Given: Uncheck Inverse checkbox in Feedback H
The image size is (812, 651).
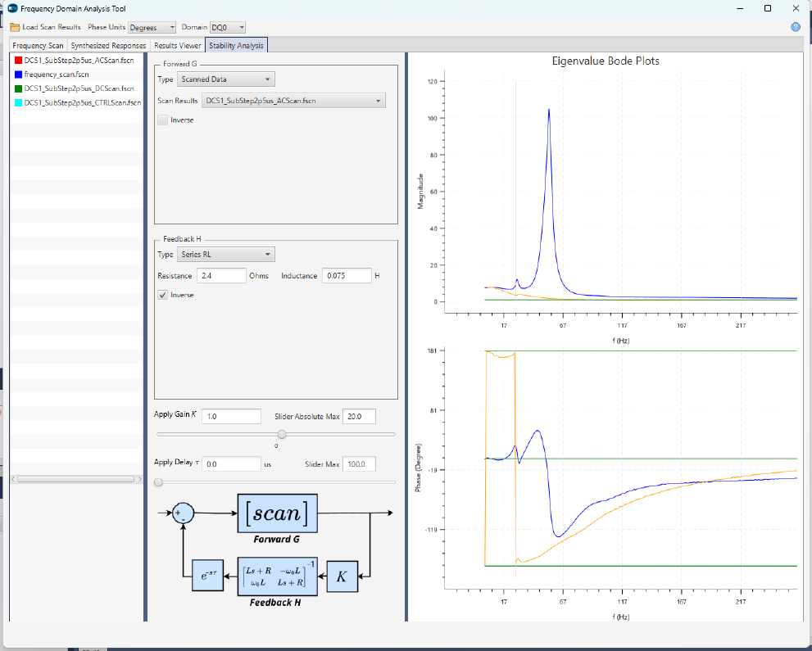Looking at the screenshot, I should 162,295.
